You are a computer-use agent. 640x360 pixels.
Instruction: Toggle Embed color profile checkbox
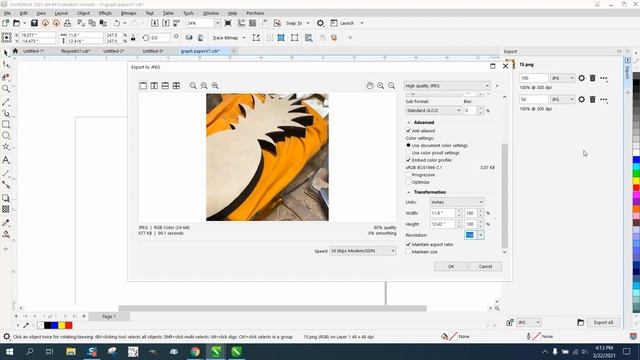tap(408, 160)
